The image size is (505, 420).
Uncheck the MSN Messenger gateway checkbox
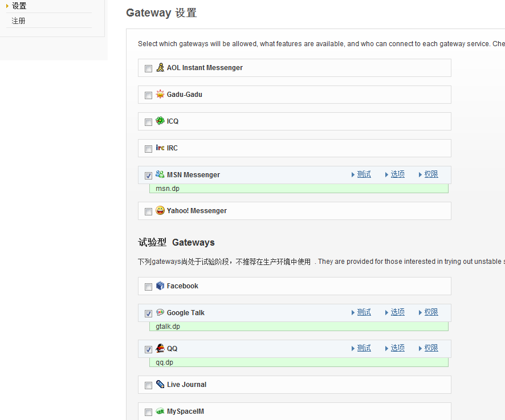[148, 176]
